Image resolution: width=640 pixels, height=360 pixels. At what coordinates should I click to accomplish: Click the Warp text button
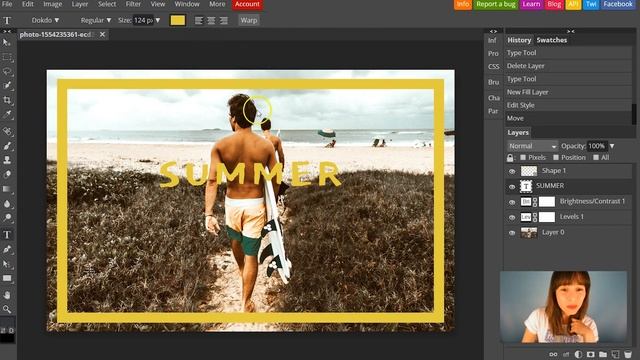point(249,20)
